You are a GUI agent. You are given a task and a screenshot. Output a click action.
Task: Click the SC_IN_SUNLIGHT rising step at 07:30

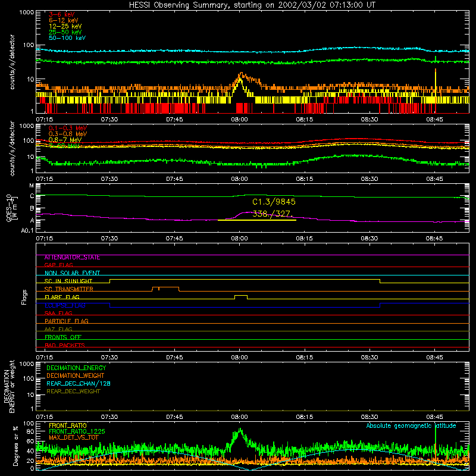point(110,281)
